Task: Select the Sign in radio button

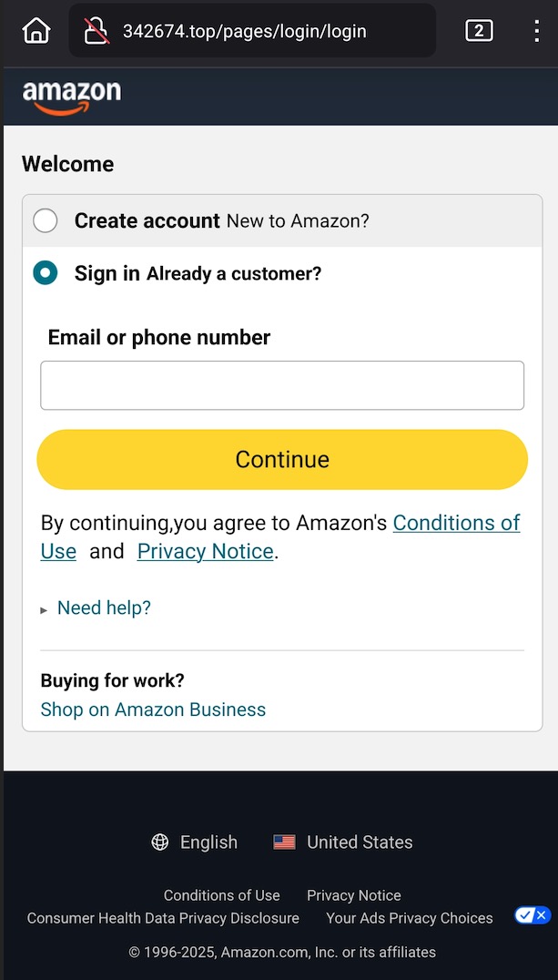Action: (x=46, y=273)
